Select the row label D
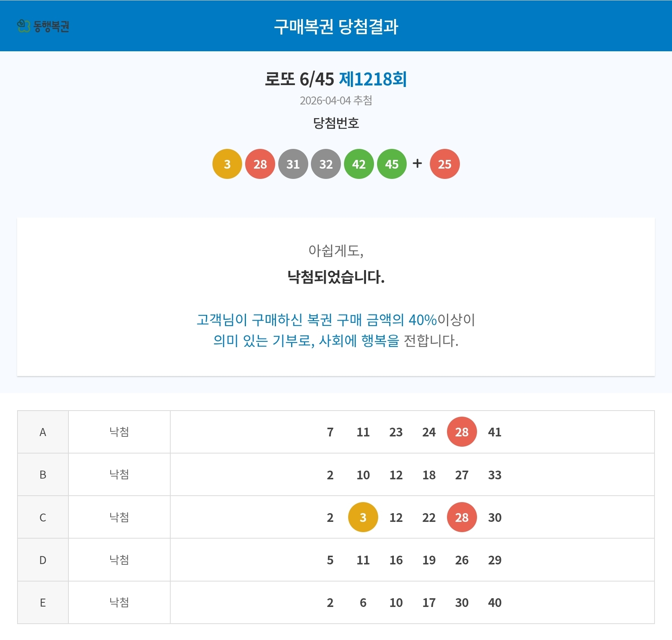This screenshot has height=640, width=672. (43, 560)
